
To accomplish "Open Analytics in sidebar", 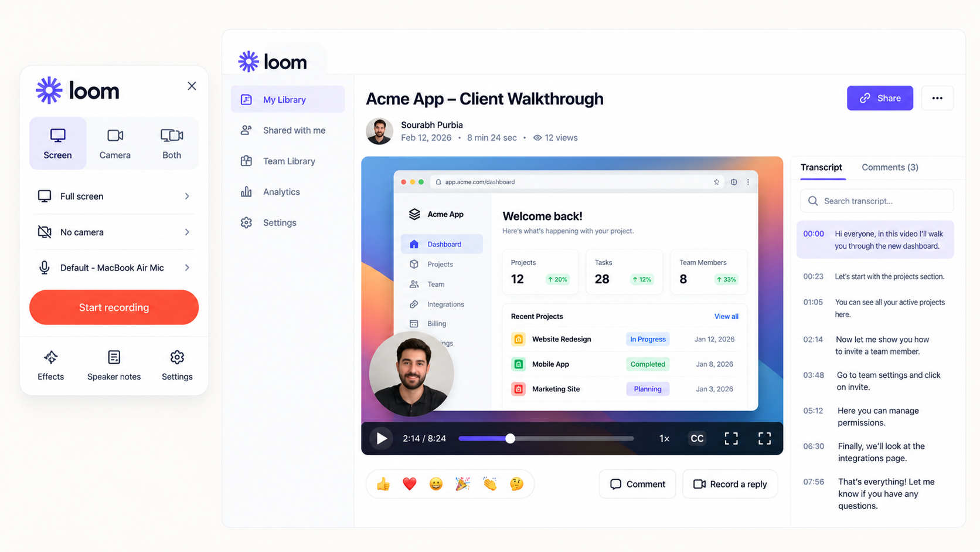I will pyautogui.click(x=288, y=192).
